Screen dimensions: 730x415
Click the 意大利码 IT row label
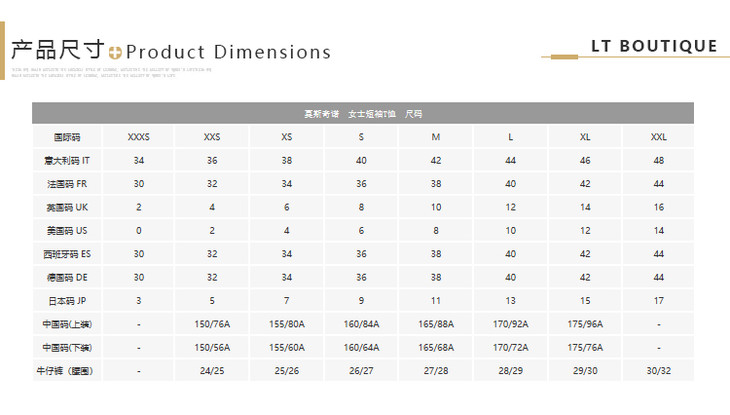67,160
